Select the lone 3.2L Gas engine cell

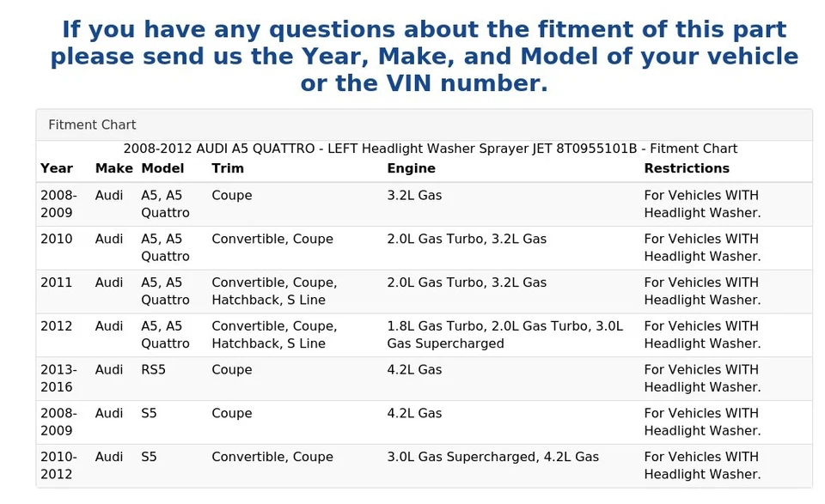click(x=414, y=196)
